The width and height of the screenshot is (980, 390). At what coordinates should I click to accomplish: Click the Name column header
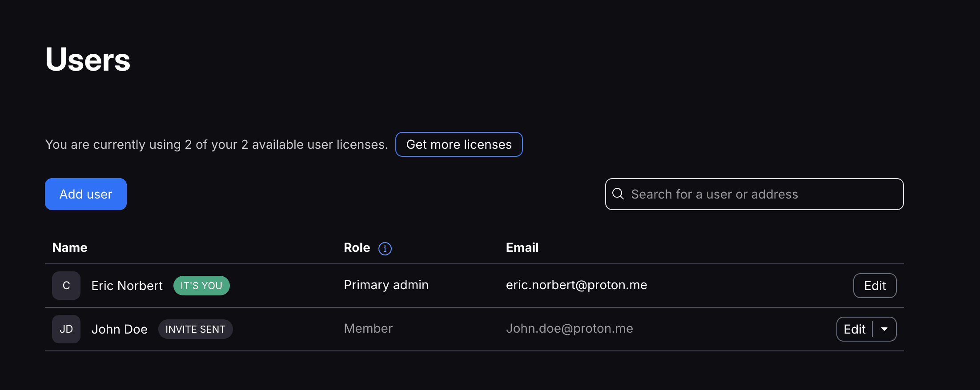point(70,247)
